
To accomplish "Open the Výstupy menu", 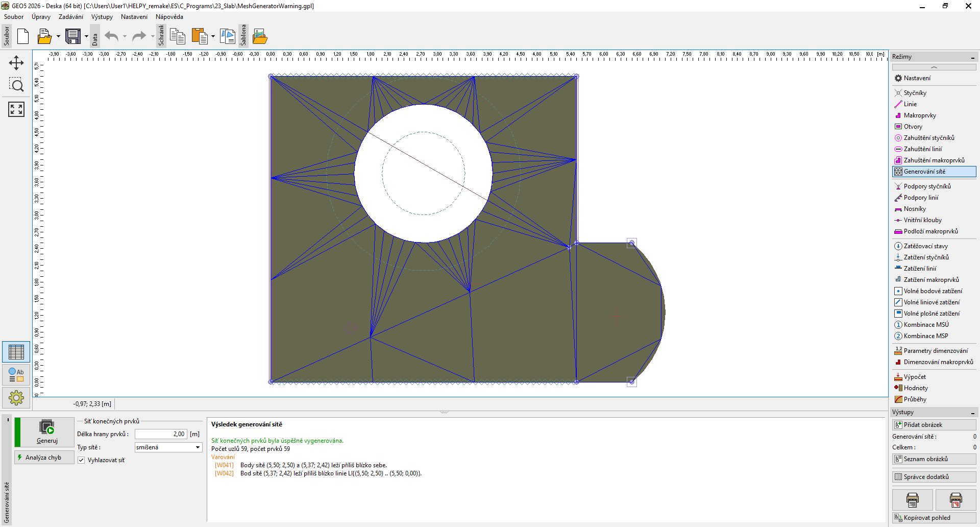I will tap(102, 17).
